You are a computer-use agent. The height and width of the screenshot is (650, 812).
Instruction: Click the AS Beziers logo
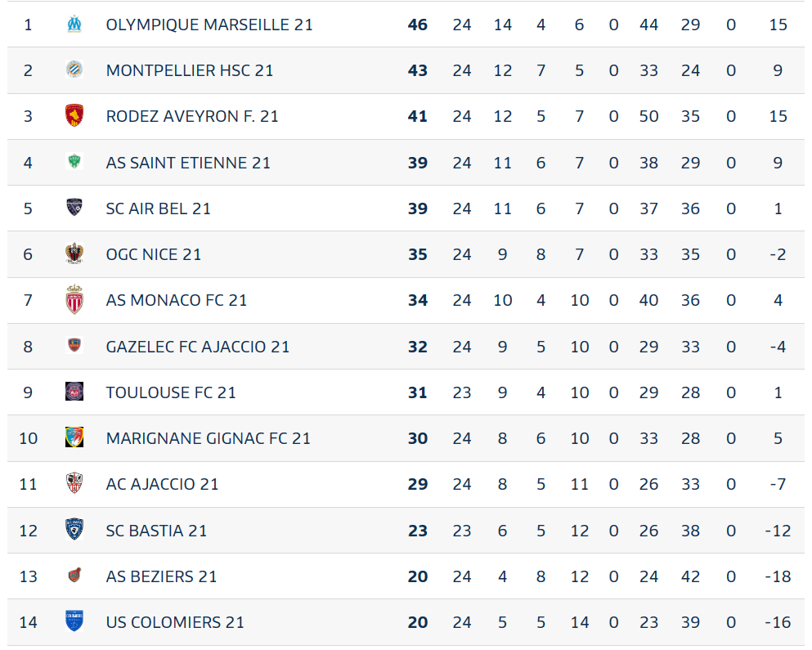click(74, 576)
